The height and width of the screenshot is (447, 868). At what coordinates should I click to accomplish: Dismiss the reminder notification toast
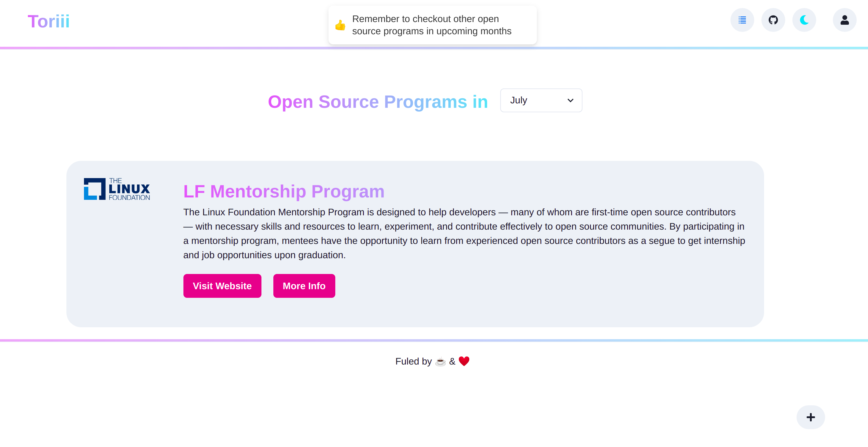point(432,25)
